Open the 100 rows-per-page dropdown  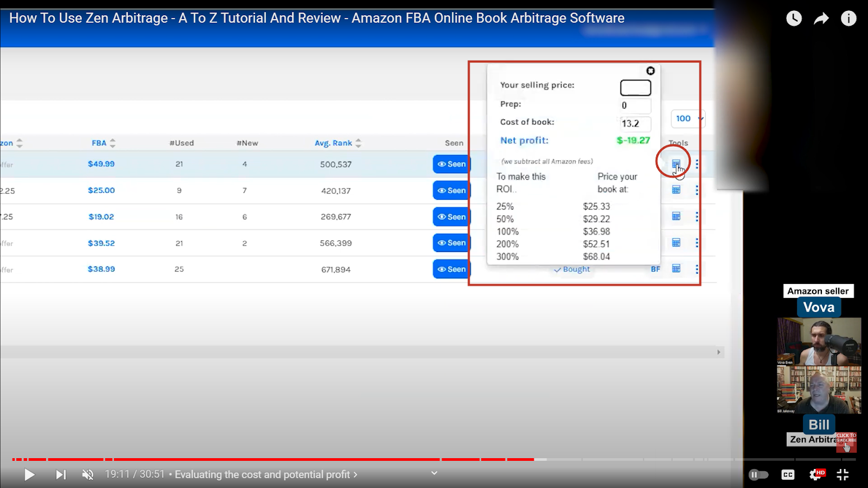(x=688, y=118)
